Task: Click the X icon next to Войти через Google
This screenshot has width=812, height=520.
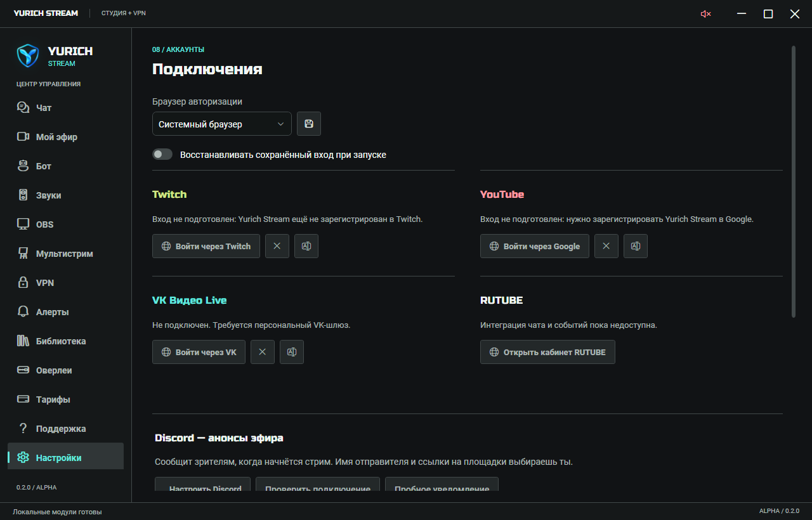Action: coord(606,246)
